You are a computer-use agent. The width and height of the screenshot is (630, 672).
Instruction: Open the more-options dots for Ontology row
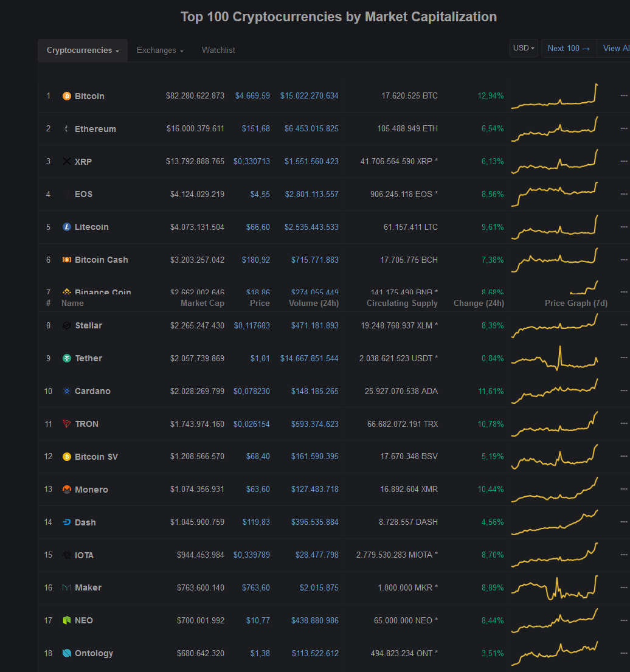624,653
